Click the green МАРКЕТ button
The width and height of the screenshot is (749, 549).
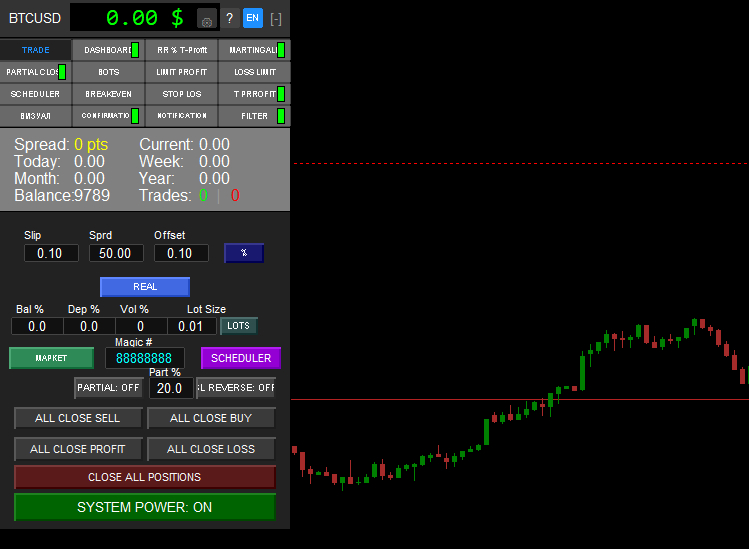(51, 358)
